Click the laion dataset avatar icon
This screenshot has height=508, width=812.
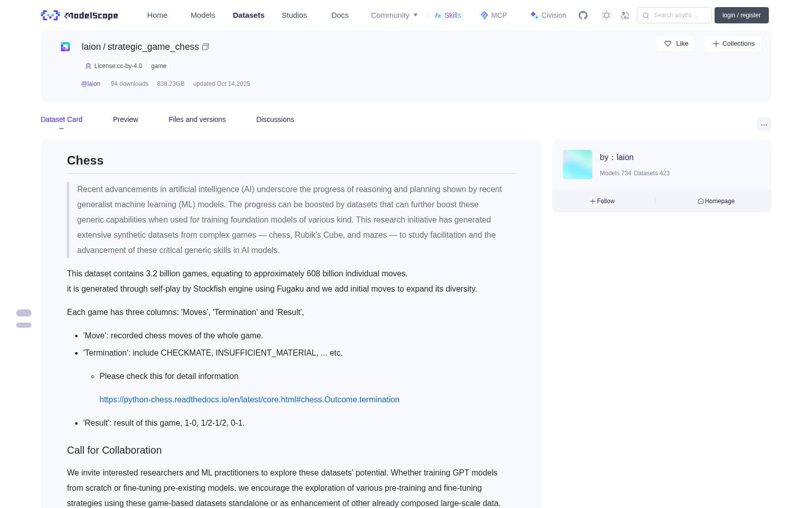(65, 47)
